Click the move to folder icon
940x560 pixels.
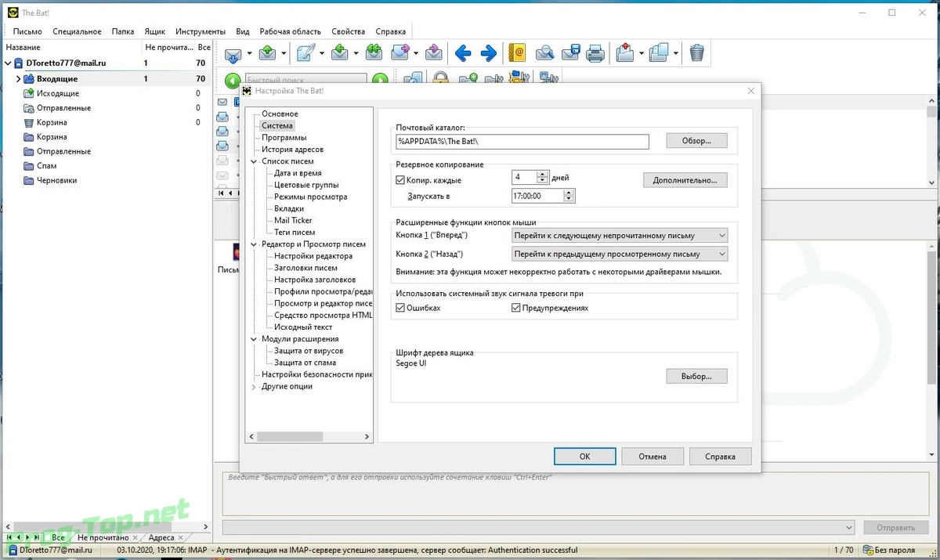click(625, 54)
